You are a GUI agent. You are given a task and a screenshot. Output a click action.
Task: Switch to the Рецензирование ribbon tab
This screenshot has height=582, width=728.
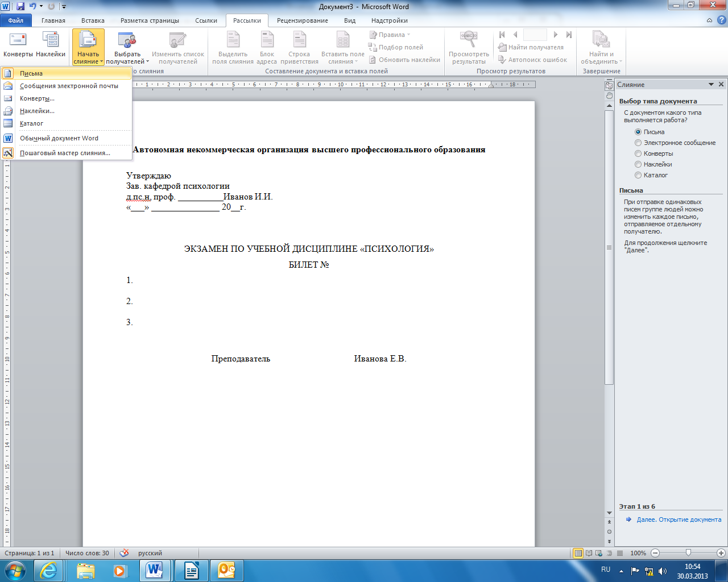tap(302, 20)
